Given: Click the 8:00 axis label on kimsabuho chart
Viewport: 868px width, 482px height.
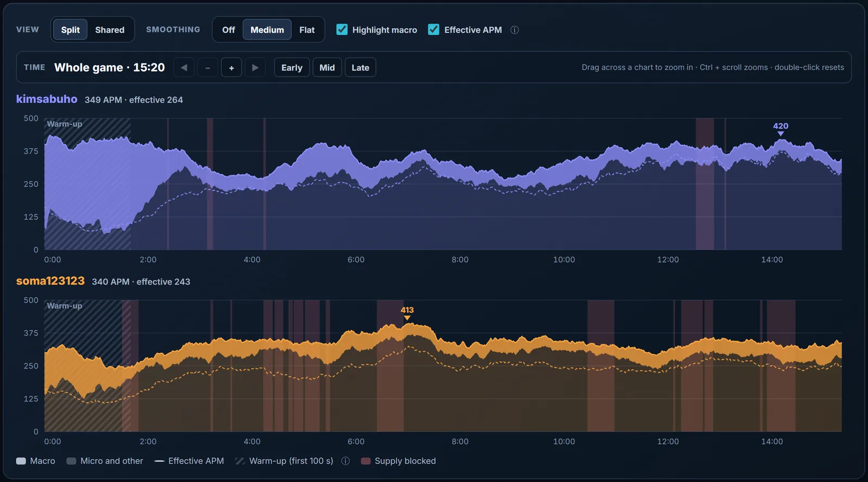Looking at the screenshot, I should click(x=460, y=259).
